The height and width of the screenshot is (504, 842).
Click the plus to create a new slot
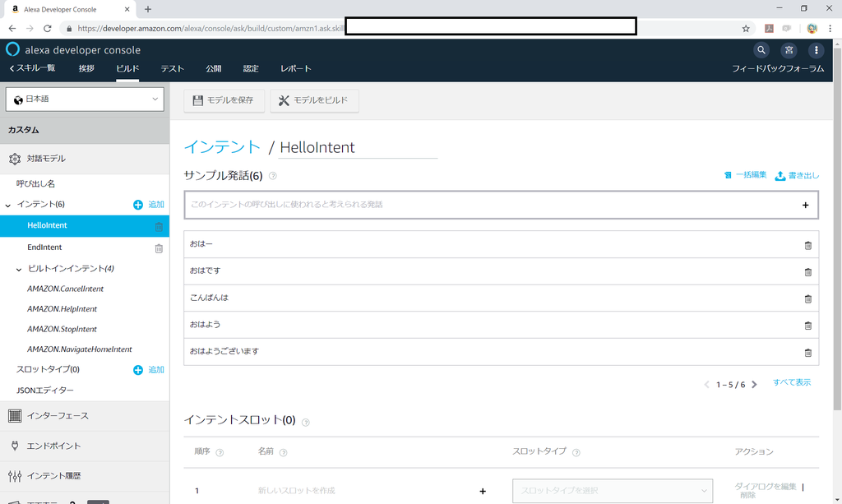(x=483, y=491)
